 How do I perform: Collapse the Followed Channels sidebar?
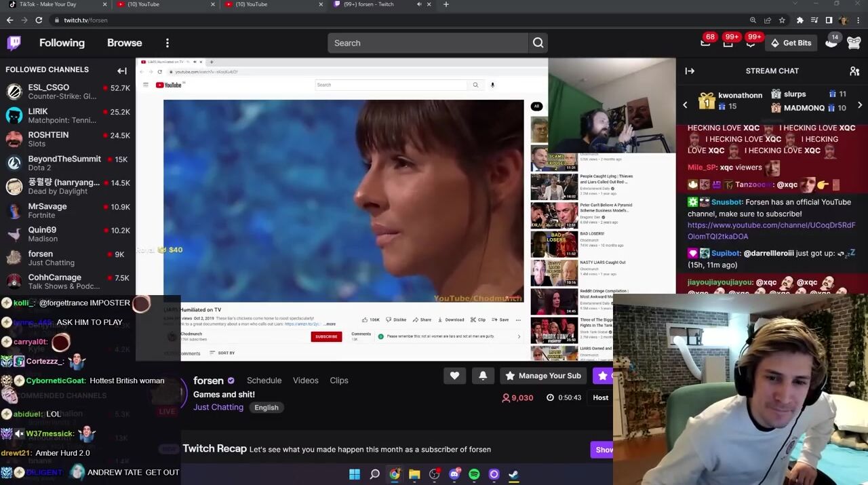pyautogui.click(x=122, y=71)
